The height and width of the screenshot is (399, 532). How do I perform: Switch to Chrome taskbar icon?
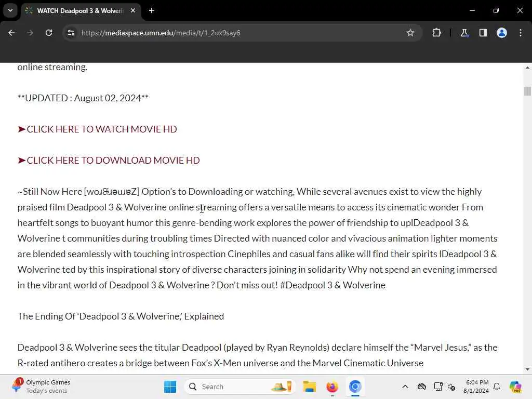355,387
